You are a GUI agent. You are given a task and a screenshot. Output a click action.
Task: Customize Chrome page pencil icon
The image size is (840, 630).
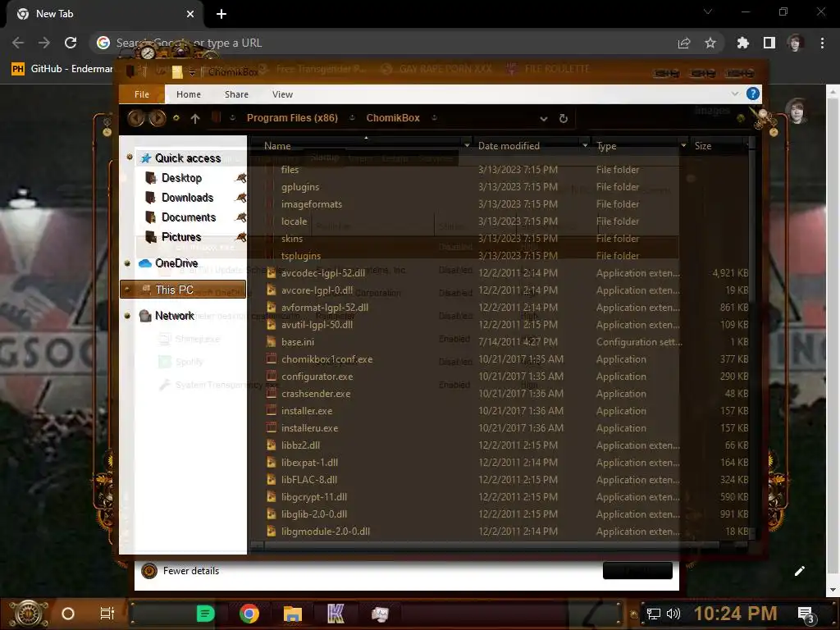click(799, 571)
